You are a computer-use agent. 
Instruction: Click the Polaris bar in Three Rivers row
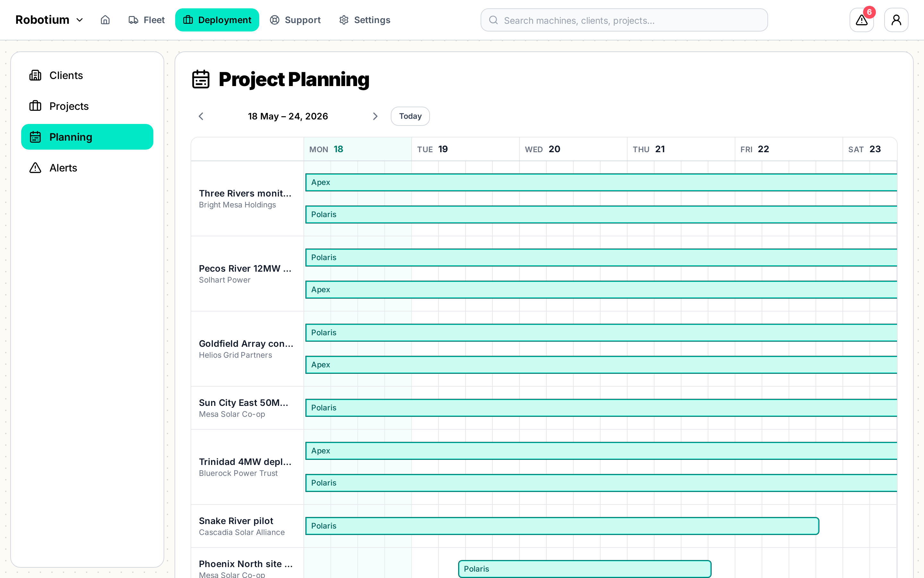tap(601, 215)
